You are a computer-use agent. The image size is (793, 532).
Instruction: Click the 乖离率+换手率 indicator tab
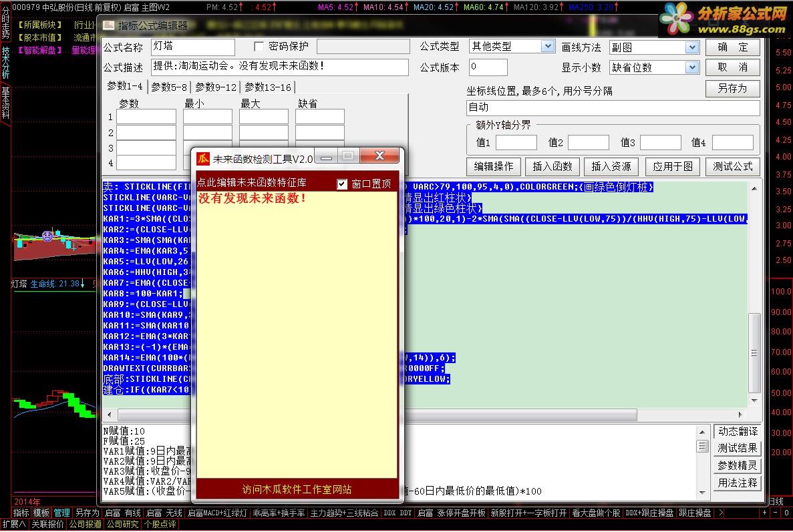coord(279,513)
